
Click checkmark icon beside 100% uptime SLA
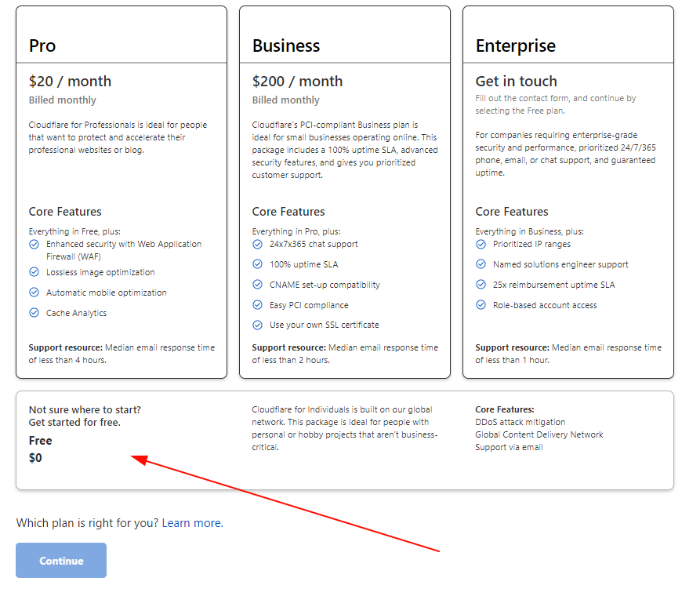[x=257, y=264]
